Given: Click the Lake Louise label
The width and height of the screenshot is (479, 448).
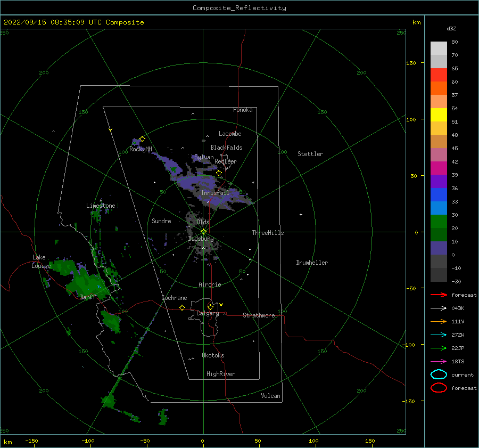Looking at the screenshot, I should pos(41,262).
